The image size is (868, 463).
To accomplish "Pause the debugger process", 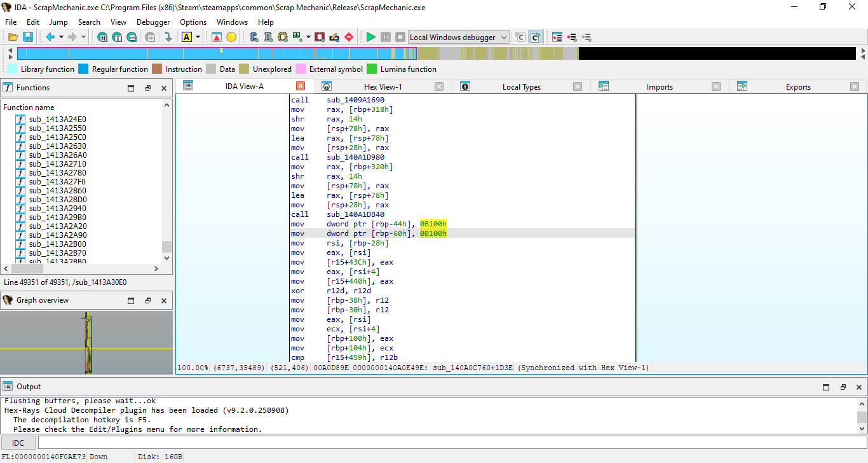I will point(386,37).
